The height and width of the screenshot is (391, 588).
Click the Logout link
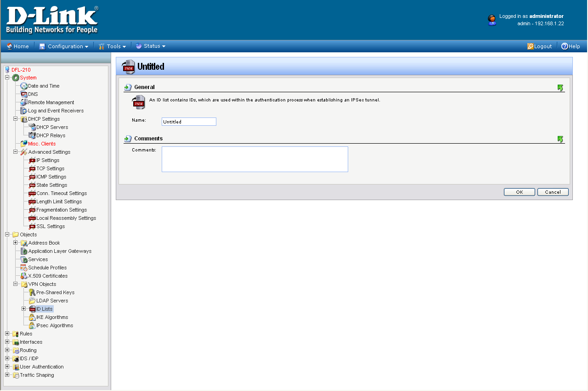click(x=539, y=46)
